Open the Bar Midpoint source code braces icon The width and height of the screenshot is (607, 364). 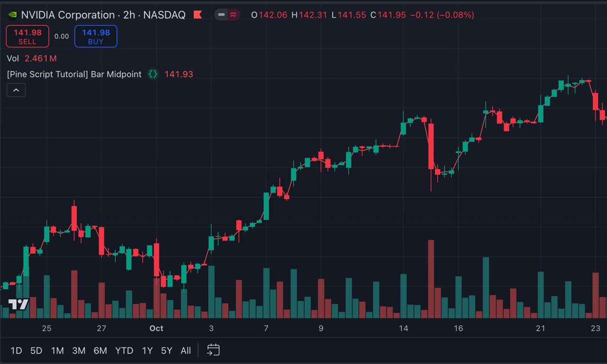[x=153, y=74]
